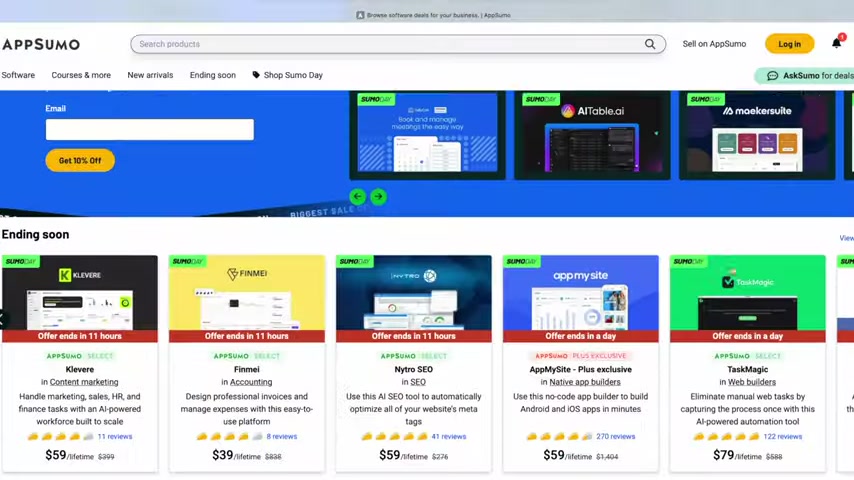The image size is (854, 480).
Task: Click the Ending soon section heading
Action: tap(35, 234)
